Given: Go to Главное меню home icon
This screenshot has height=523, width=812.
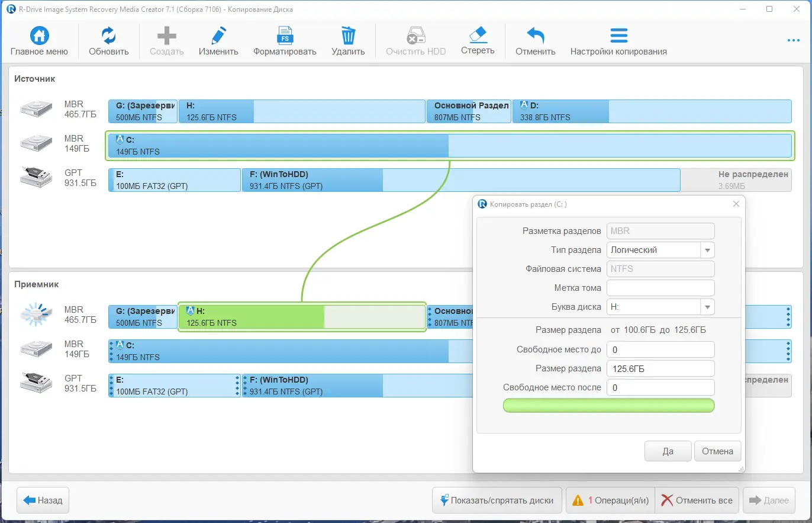Looking at the screenshot, I should click(x=39, y=36).
